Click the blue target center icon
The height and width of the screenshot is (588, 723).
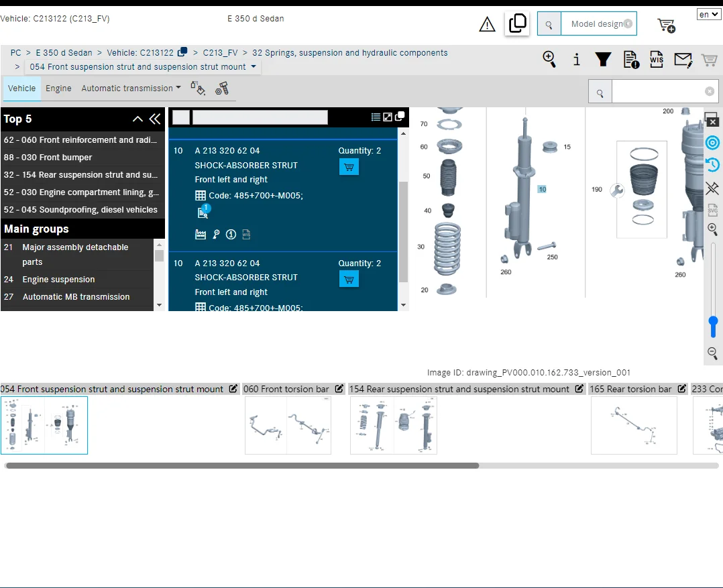(x=712, y=143)
